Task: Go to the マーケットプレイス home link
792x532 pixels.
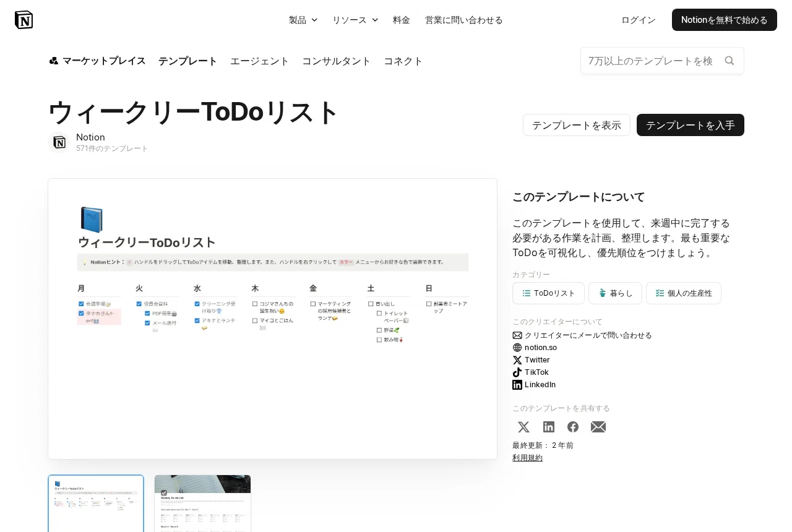Action: 104,61
